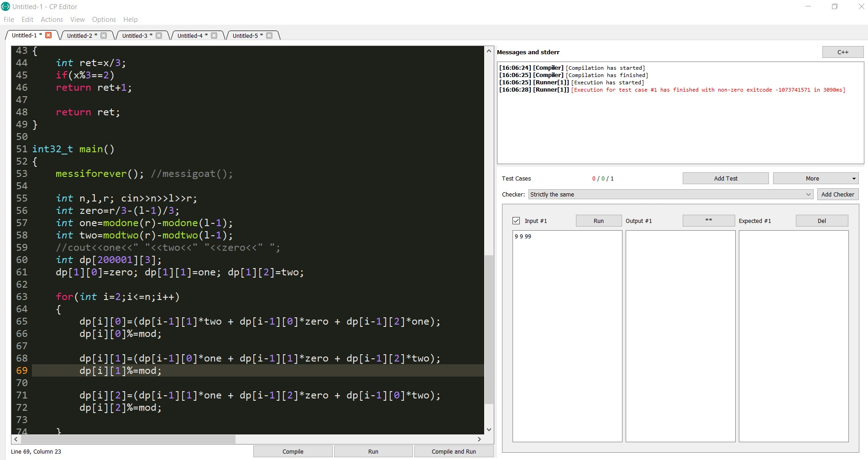Close the Untitled-4 tab with its X icon
Image resolution: width=868 pixels, height=460 pixels.
point(214,35)
